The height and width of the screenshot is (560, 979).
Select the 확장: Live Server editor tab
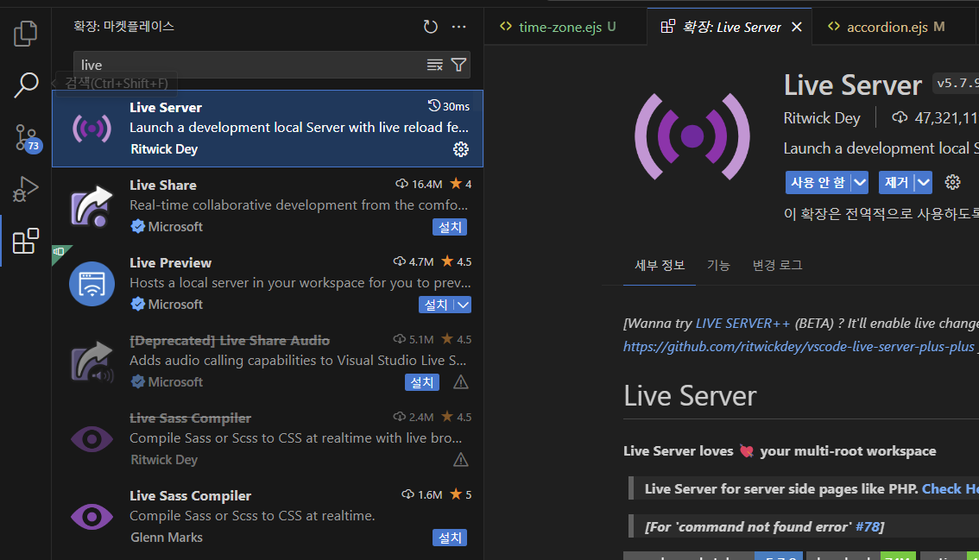click(730, 27)
